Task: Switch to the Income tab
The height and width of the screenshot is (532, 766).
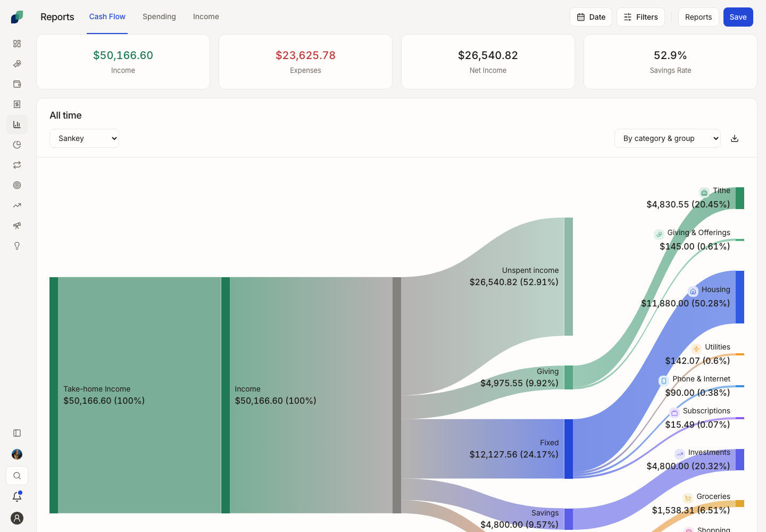Action: [x=206, y=17]
